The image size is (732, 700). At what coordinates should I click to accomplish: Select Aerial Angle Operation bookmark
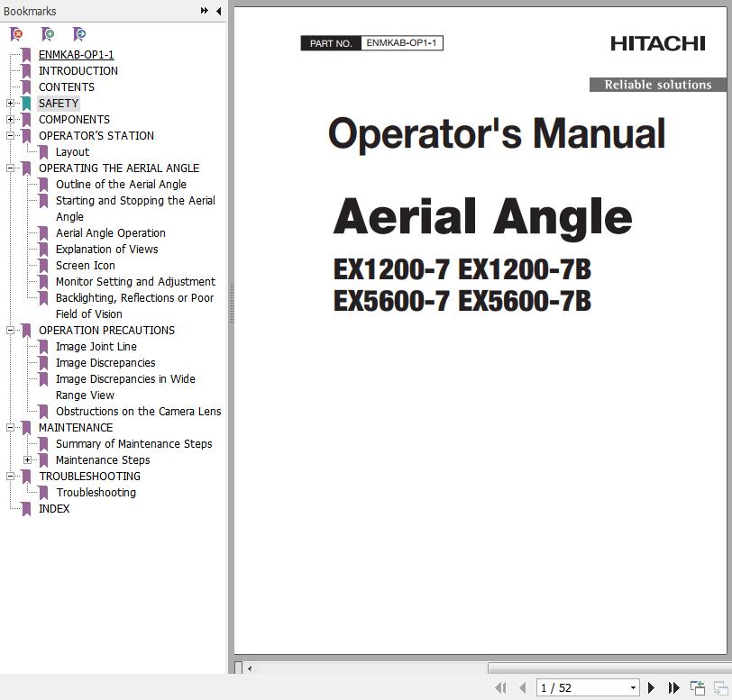click(111, 232)
